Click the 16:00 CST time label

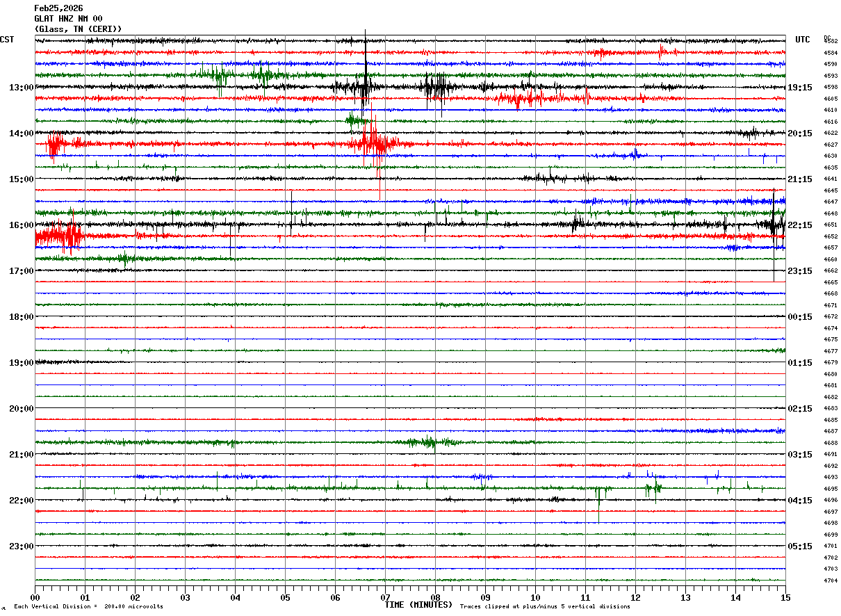22,225
